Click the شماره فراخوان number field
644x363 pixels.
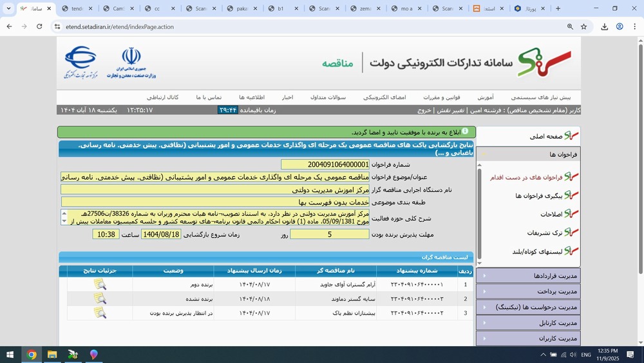pos(325,164)
